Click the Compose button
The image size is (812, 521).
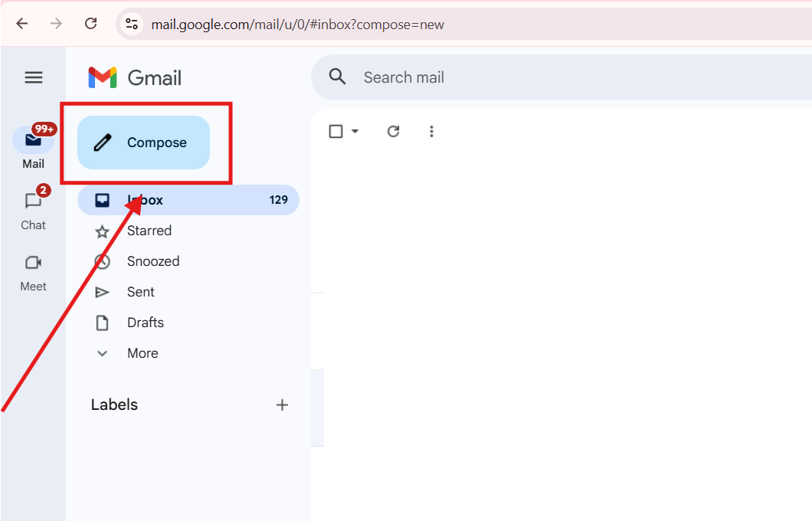point(143,143)
